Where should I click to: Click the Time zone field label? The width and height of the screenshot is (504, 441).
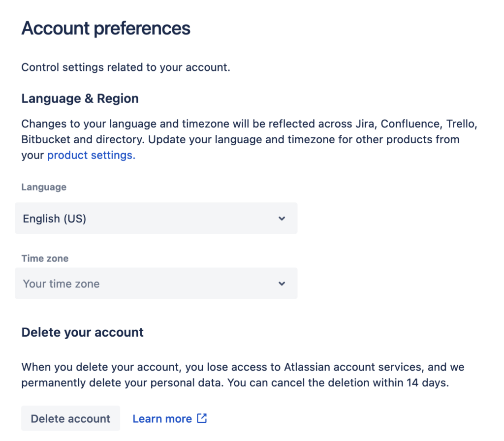point(45,258)
